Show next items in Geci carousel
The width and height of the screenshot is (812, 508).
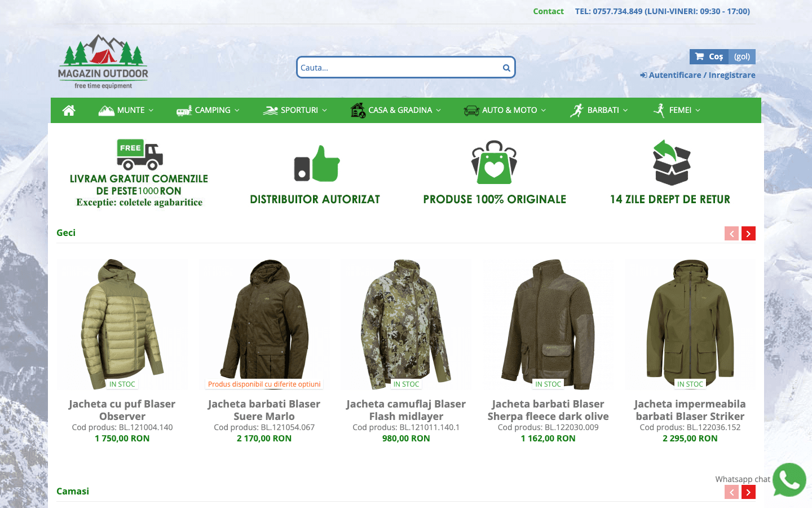click(748, 234)
